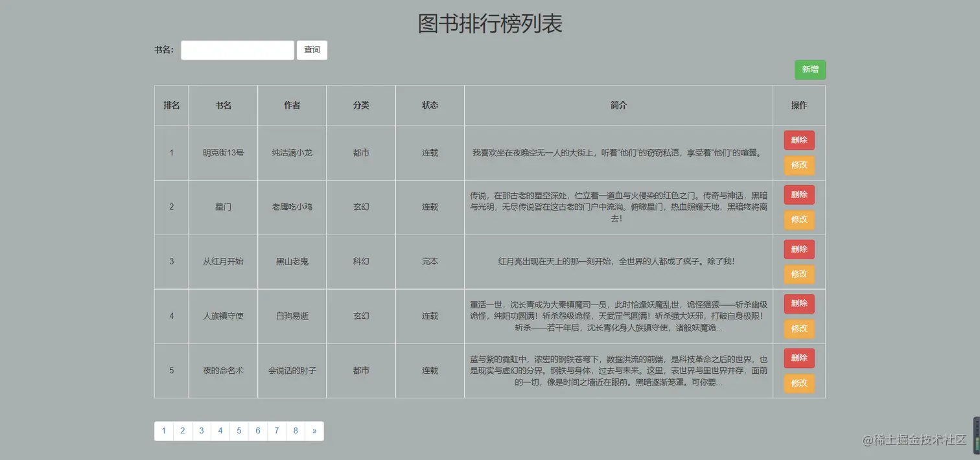Click 修改 for 从红月开始
Screen dimensions: 980x460
click(799, 274)
